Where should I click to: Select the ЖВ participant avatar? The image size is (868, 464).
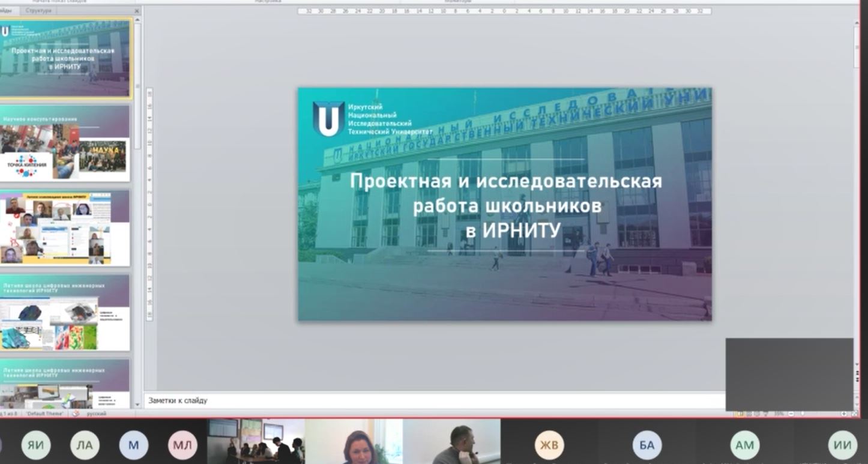[549, 445]
